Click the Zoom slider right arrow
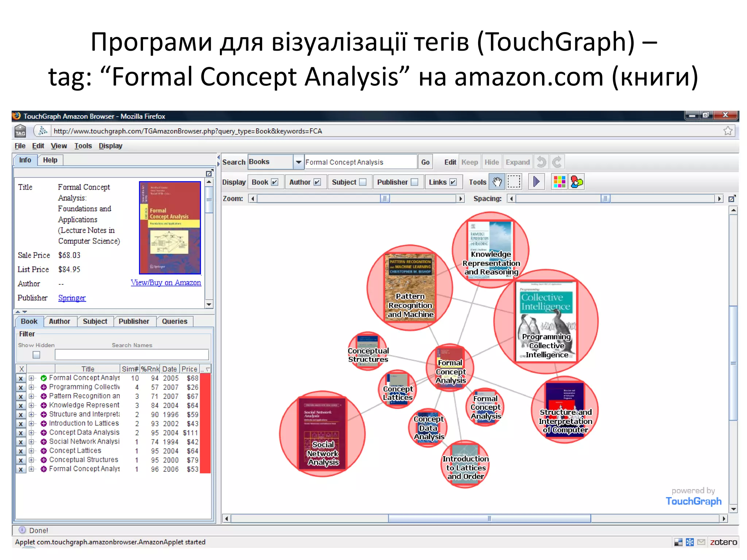The image size is (747, 560). (461, 199)
